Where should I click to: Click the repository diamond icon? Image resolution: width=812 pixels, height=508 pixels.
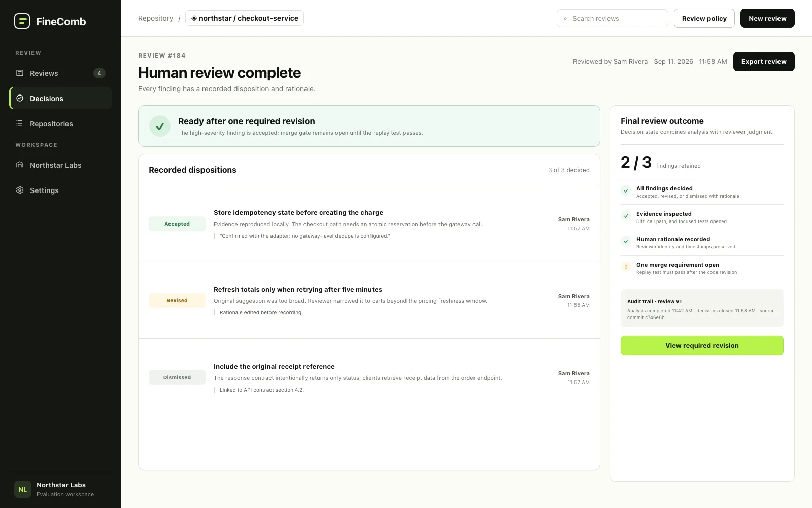194,18
